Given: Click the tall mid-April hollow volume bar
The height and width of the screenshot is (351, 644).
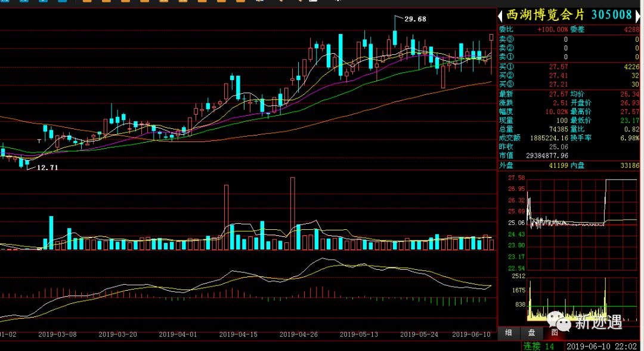Looking at the screenshot, I should click(227, 217).
